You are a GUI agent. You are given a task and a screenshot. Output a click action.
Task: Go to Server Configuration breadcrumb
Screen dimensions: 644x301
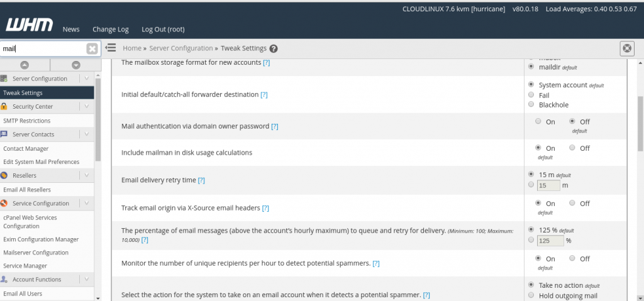pyautogui.click(x=181, y=48)
